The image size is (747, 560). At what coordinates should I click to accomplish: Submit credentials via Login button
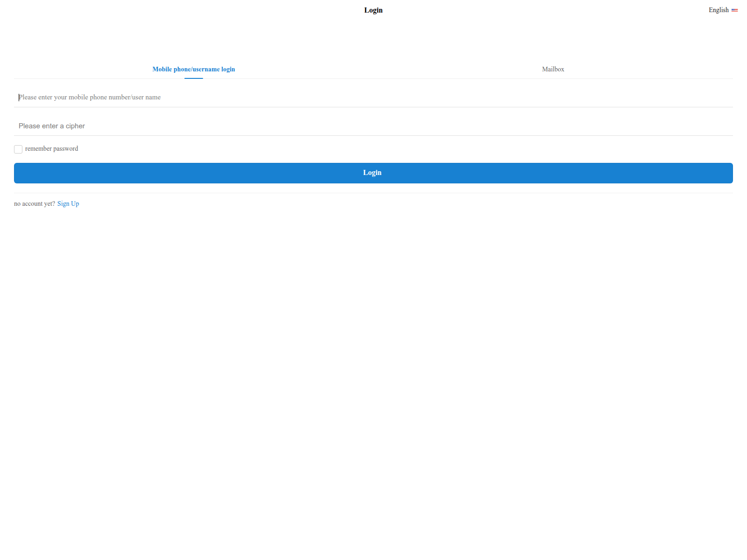click(x=373, y=173)
